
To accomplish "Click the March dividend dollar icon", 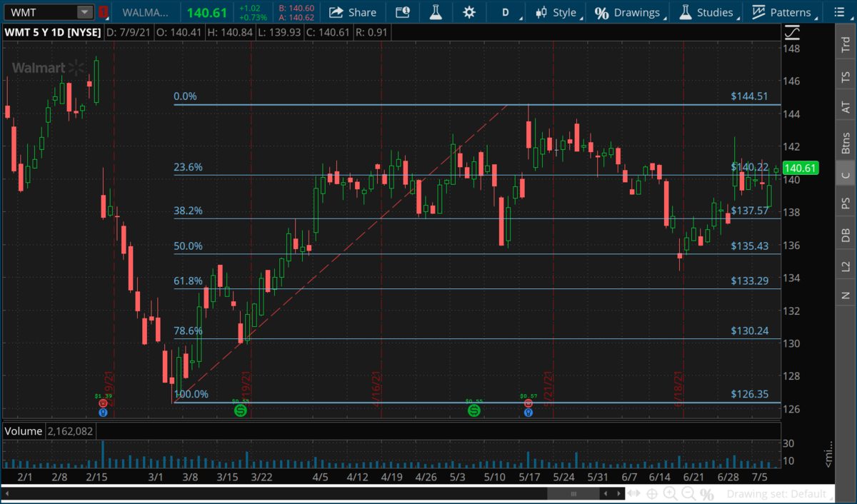I will (240, 410).
